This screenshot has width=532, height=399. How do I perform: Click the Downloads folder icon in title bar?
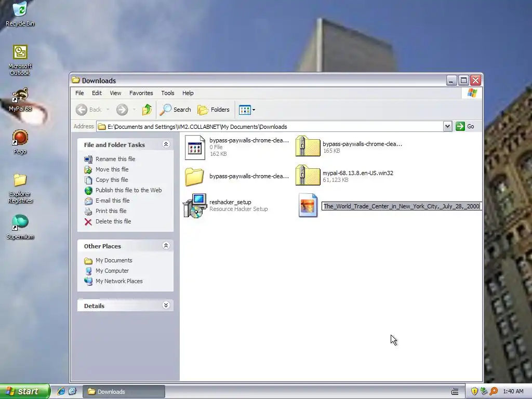tap(76, 80)
